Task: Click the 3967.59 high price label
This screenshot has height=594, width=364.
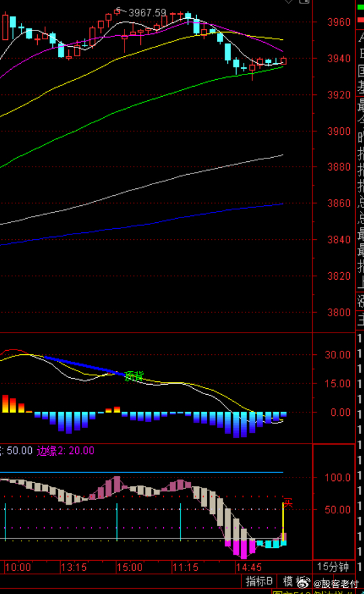Action: click(x=147, y=14)
